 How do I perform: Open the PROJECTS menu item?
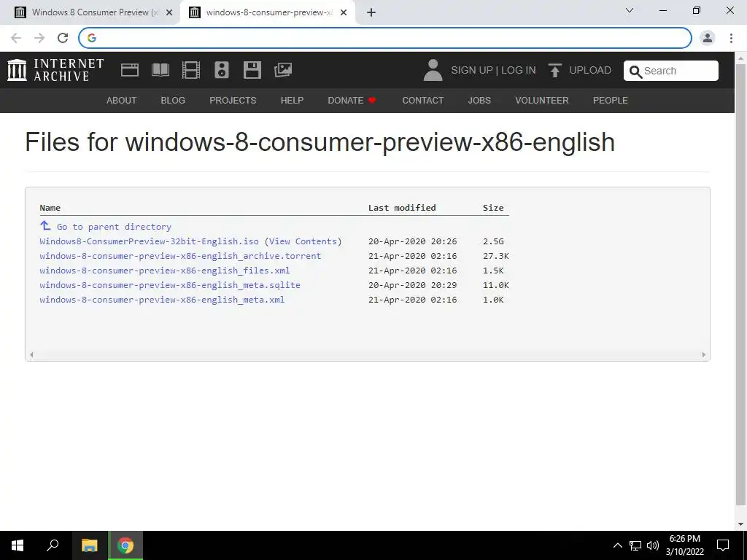pyautogui.click(x=233, y=101)
